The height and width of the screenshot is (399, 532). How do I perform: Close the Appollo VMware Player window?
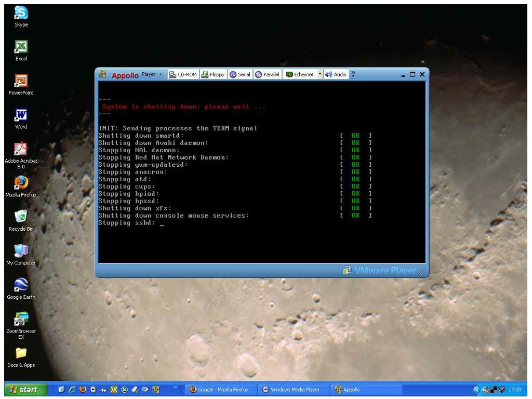pos(422,75)
